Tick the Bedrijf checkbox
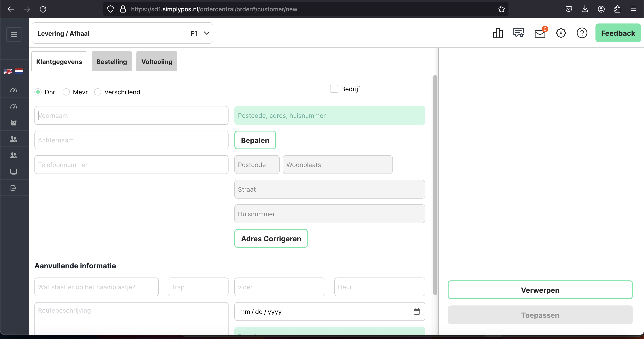 pyautogui.click(x=334, y=89)
